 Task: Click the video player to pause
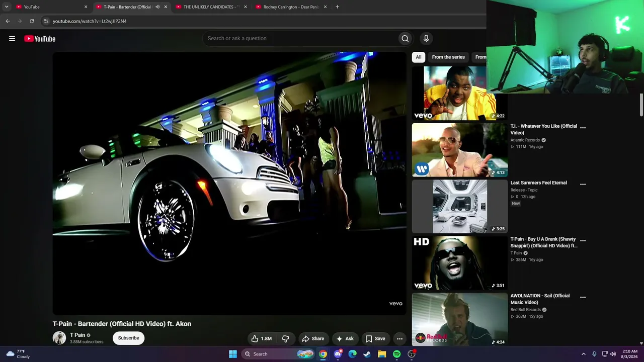[x=229, y=184]
